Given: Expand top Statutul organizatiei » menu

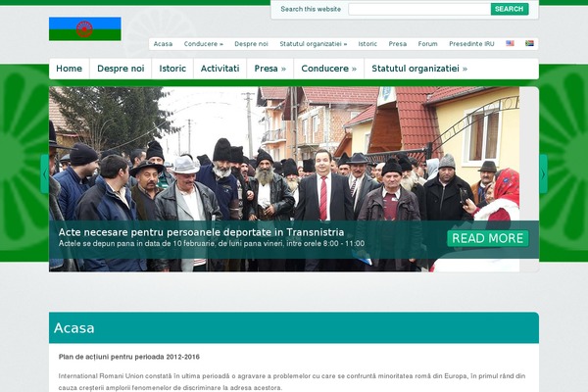Looking at the screenshot, I should point(314,44).
